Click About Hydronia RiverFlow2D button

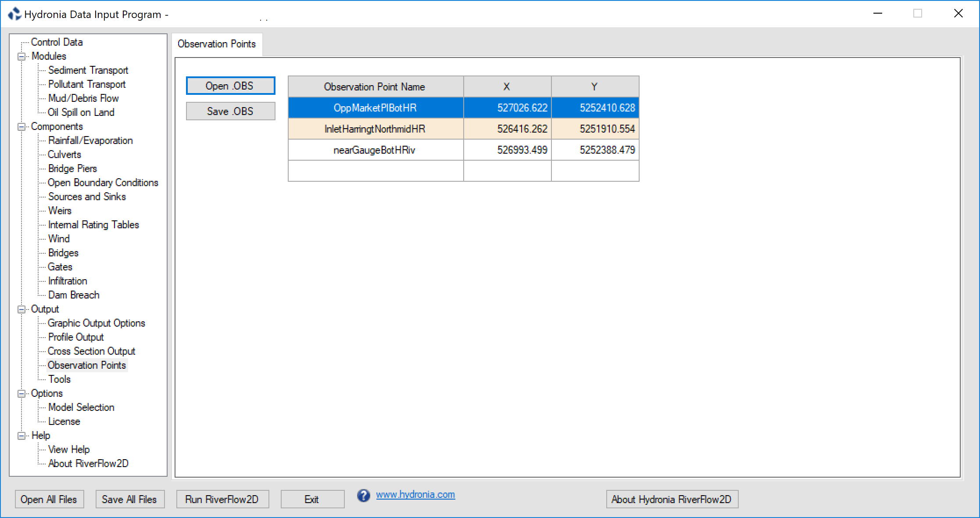point(672,499)
